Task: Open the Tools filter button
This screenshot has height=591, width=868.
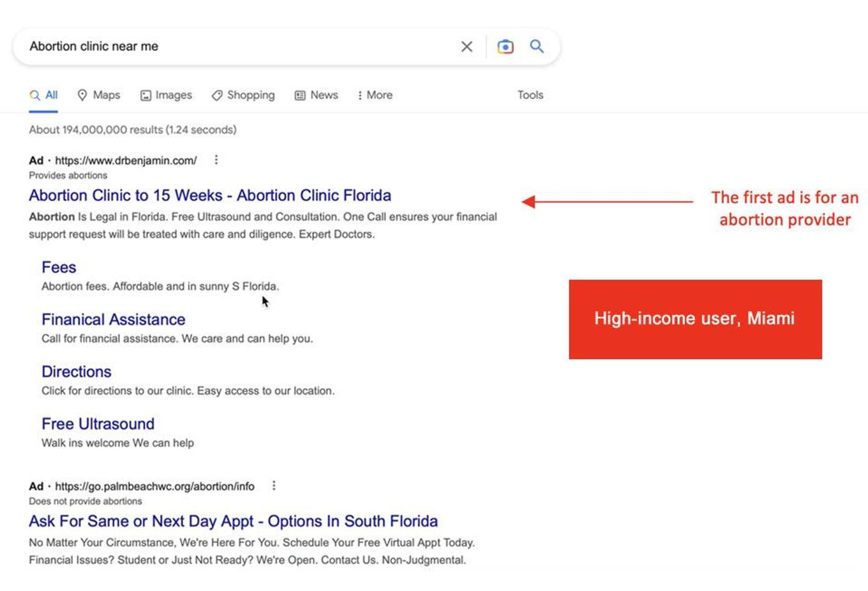Action: (x=530, y=95)
